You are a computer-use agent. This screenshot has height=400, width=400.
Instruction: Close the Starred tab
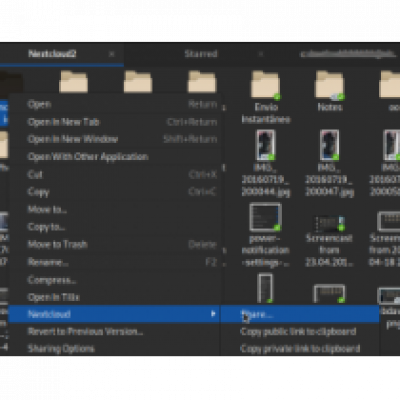click(x=261, y=54)
